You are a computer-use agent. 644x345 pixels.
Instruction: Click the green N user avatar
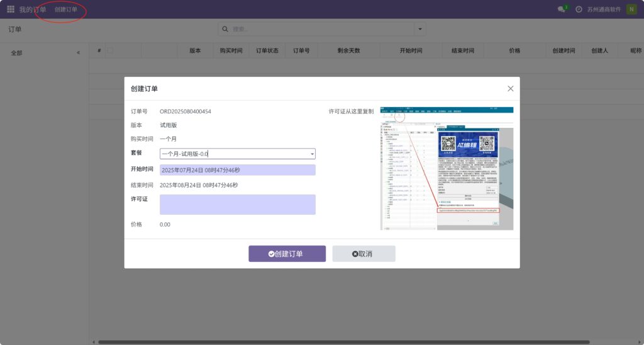click(x=631, y=9)
